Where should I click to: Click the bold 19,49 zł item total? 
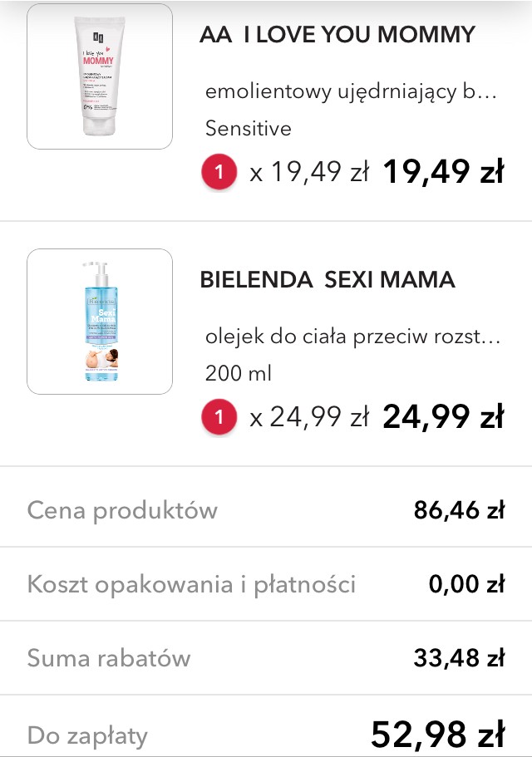pos(443,172)
